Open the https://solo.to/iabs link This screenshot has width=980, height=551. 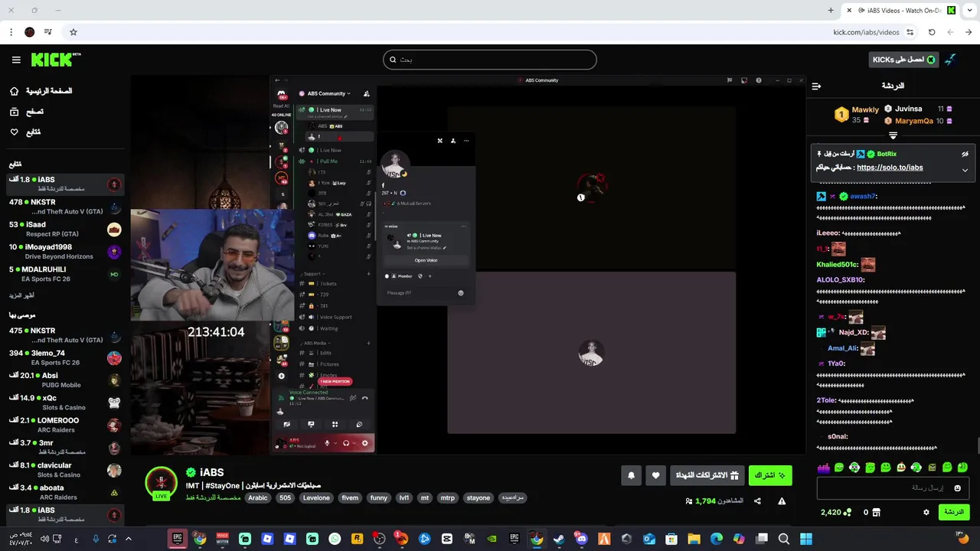click(x=890, y=168)
